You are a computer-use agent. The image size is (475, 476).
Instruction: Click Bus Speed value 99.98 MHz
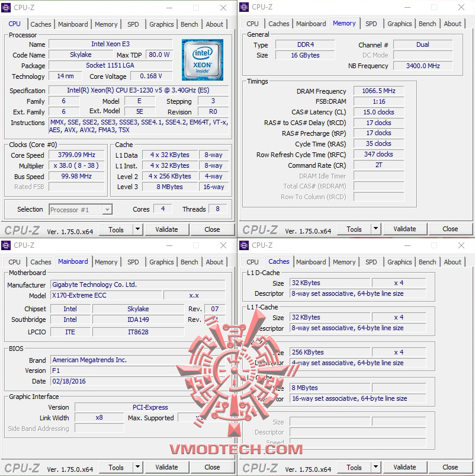(76, 176)
